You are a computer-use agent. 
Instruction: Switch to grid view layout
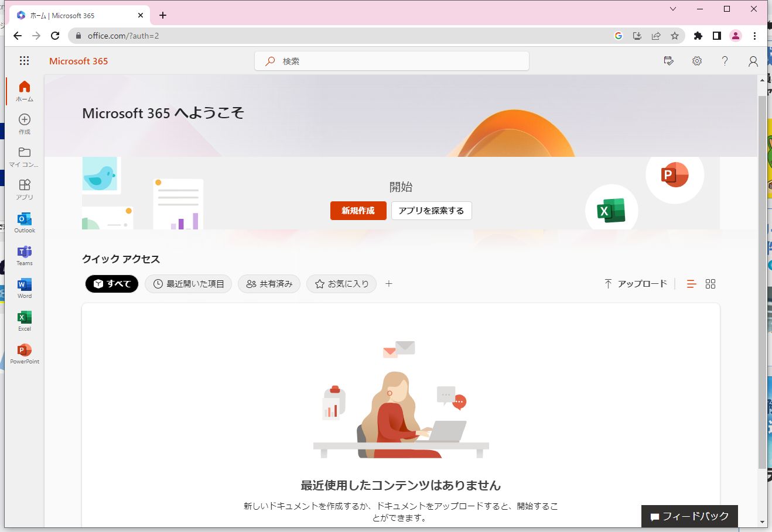click(710, 284)
